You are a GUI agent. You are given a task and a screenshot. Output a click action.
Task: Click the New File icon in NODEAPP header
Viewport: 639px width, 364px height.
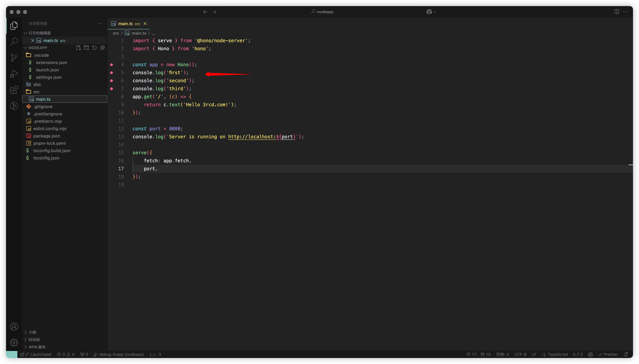tap(78, 48)
